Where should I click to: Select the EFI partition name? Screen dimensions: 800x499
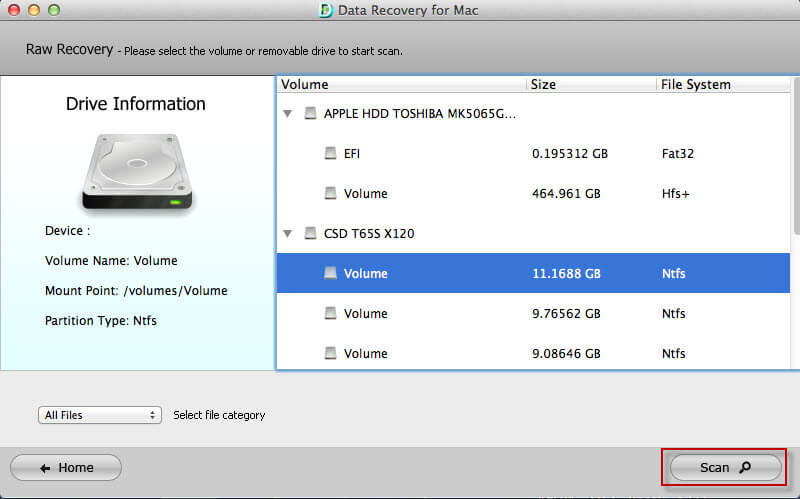(x=352, y=154)
